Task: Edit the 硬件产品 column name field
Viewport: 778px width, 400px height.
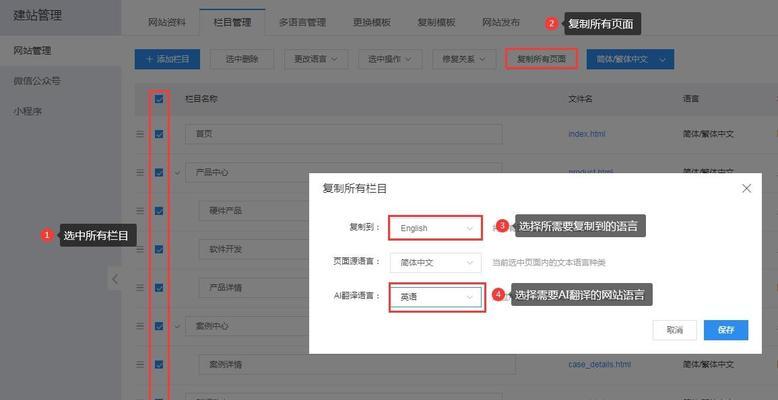Action: tap(254, 211)
